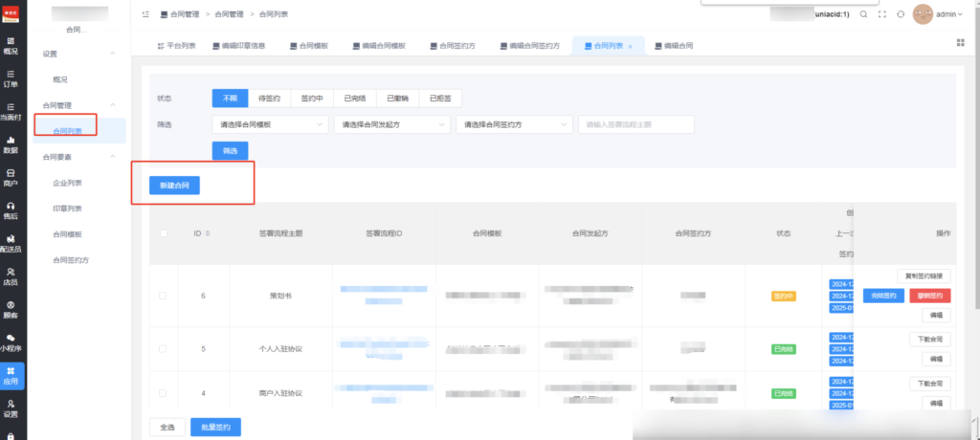Switch to the 编辑合同模板 tab

coord(379,46)
